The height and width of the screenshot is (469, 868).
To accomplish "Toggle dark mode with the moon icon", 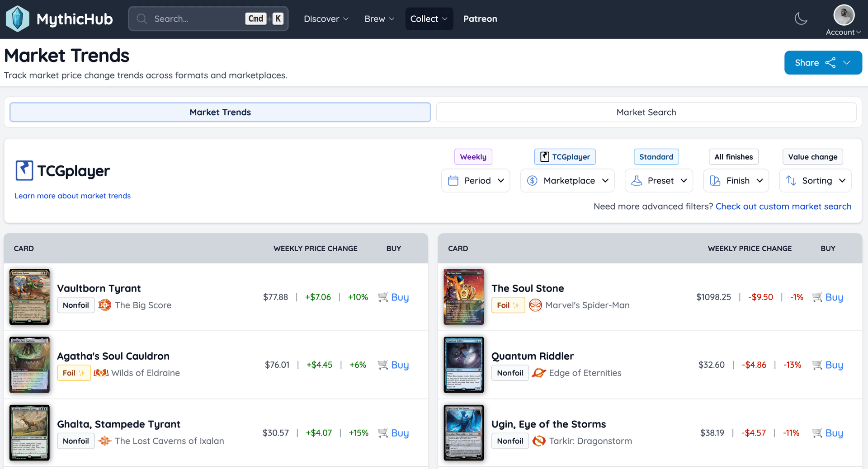I will point(801,19).
